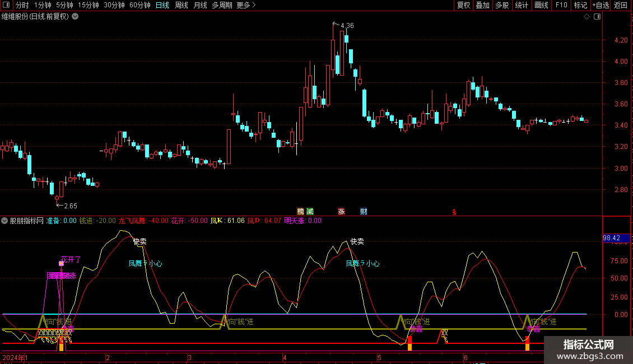
Task: Click the first 快卖 sell signal
Action: point(139,242)
